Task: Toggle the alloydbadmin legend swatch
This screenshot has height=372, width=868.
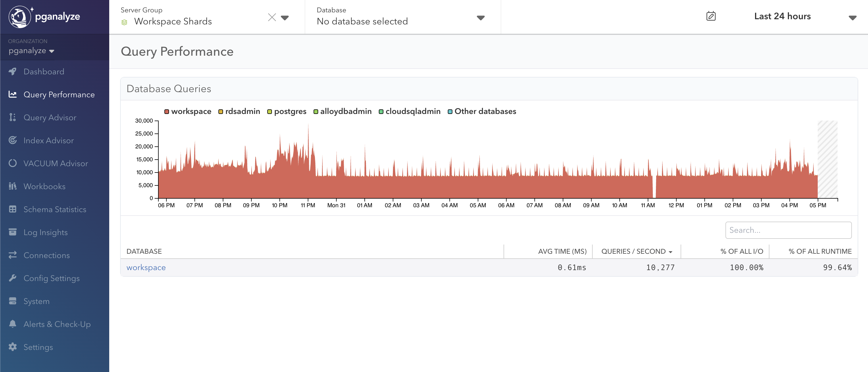Action: 316,111
